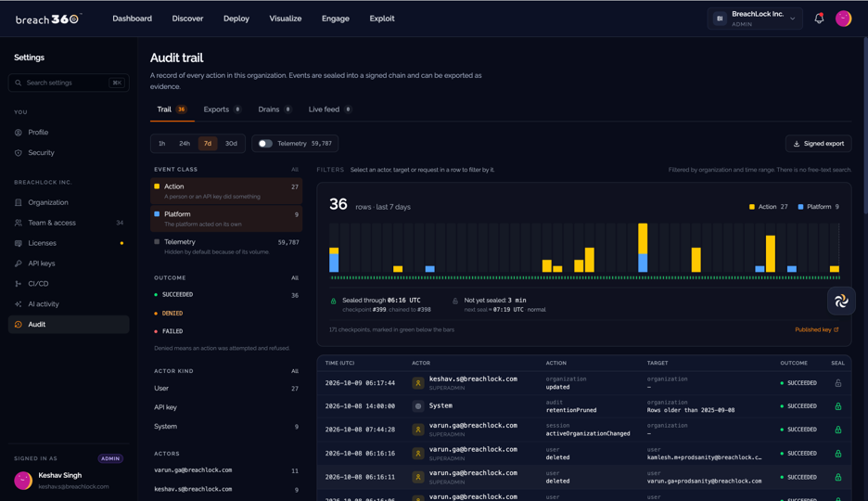Click the unsealed lock on 06:17:44 row

(x=838, y=382)
